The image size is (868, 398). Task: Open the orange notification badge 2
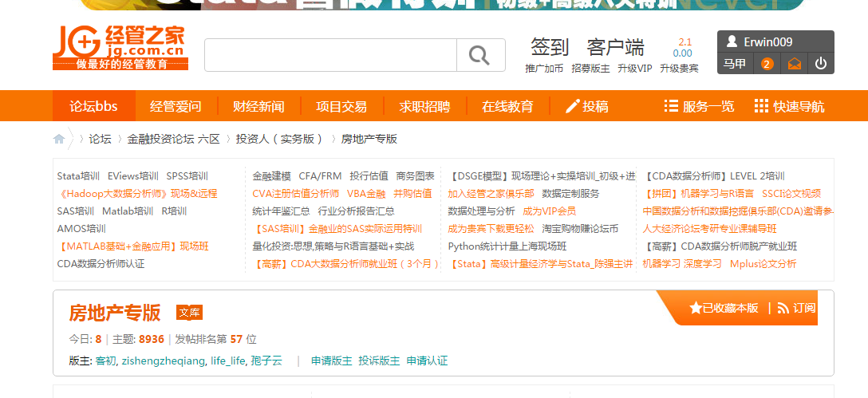767,65
